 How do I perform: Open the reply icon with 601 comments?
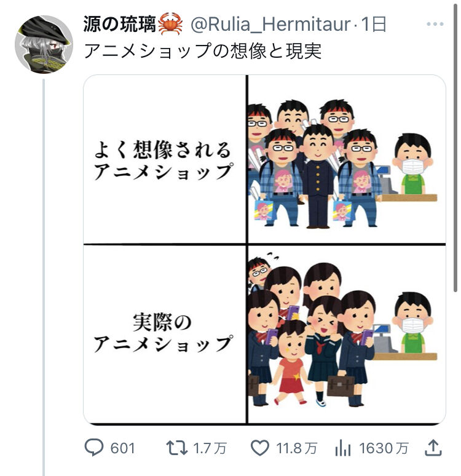(x=94, y=448)
